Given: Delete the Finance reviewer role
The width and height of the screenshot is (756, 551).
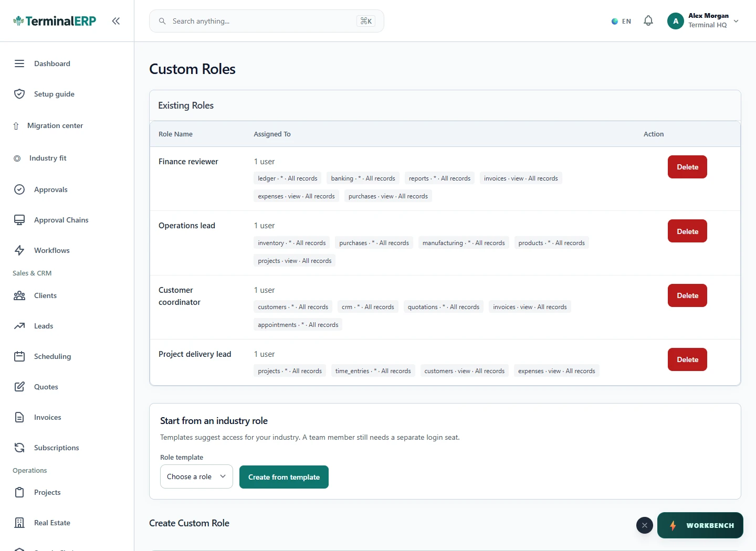Looking at the screenshot, I should (687, 167).
